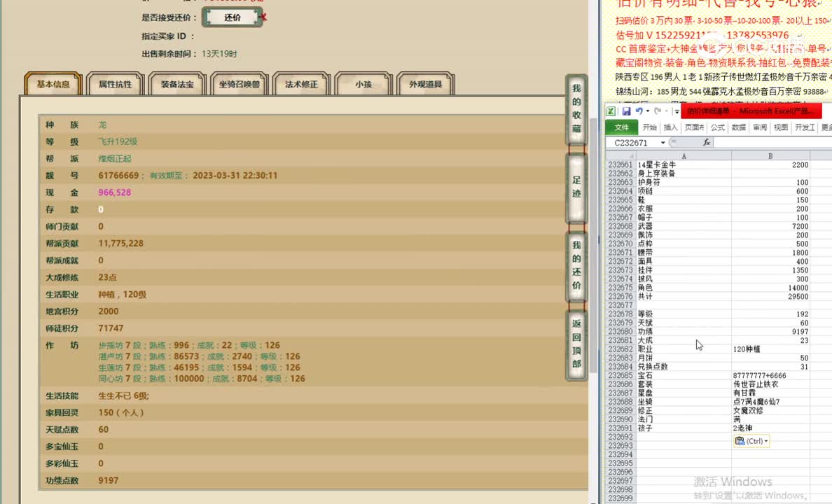Open the 装备法宝 tab

coord(177,85)
